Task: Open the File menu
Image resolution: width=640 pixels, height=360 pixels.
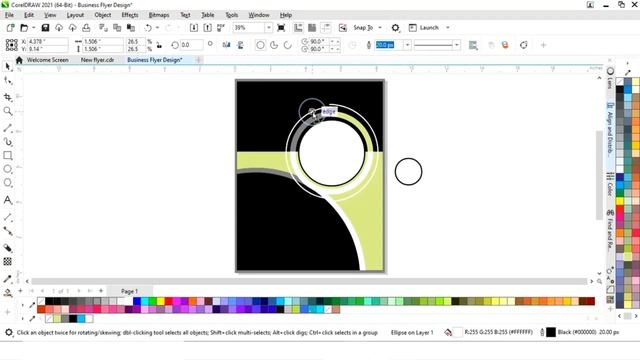Action: tap(9, 15)
